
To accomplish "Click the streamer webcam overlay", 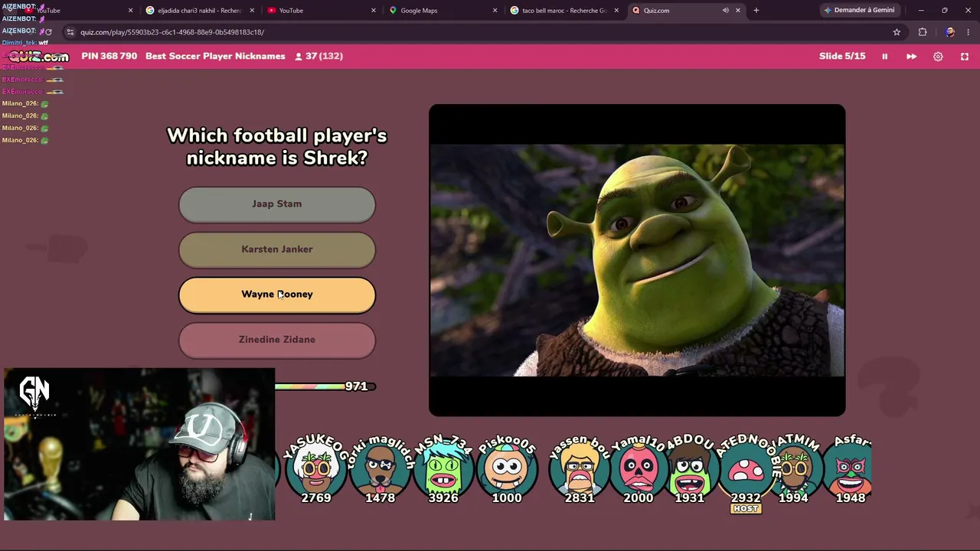I will click(x=139, y=445).
